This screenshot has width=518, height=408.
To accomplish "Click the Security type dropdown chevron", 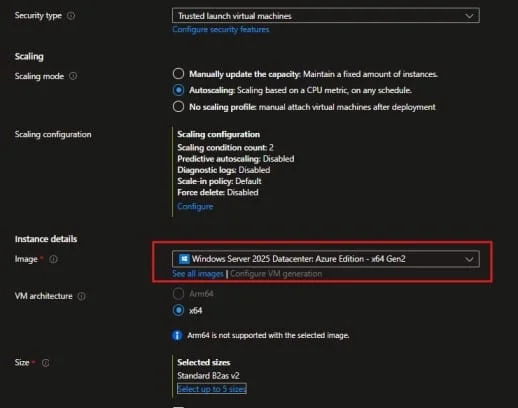I will (x=469, y=16).
